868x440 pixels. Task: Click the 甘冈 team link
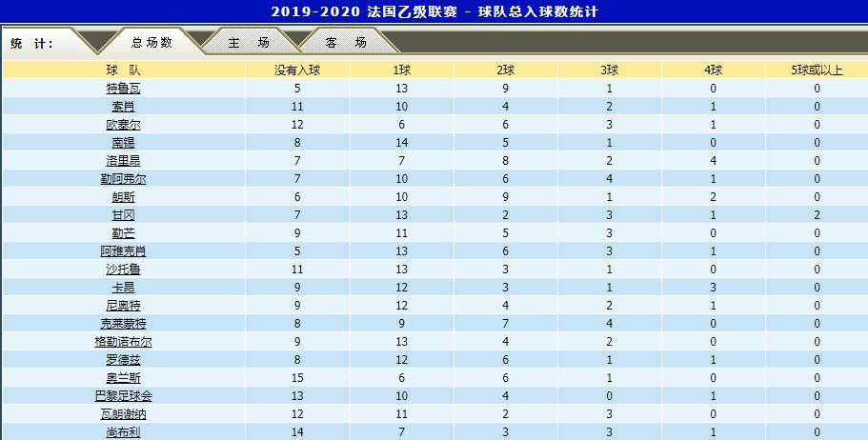click(x=123, y=215)
